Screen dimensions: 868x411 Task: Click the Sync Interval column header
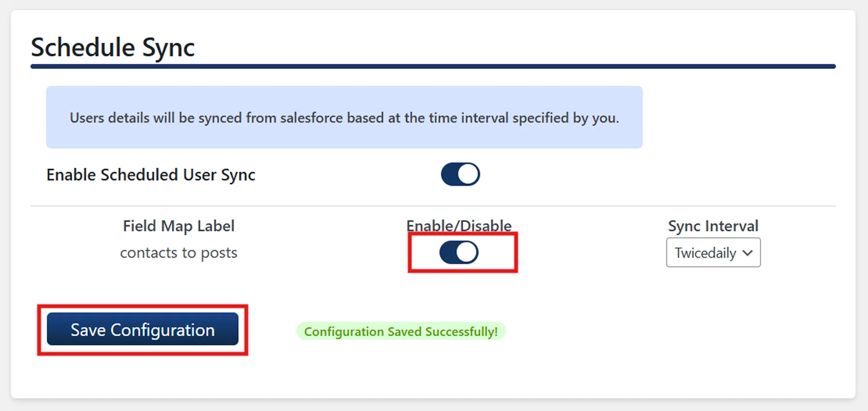[713, 226]
